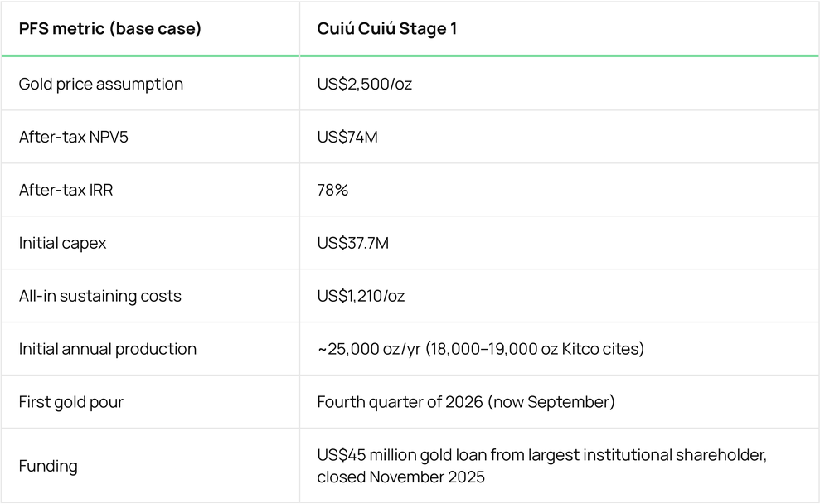
Task: Select the 'After-tax NPV5' label
Action: click(x=73, y=137)
